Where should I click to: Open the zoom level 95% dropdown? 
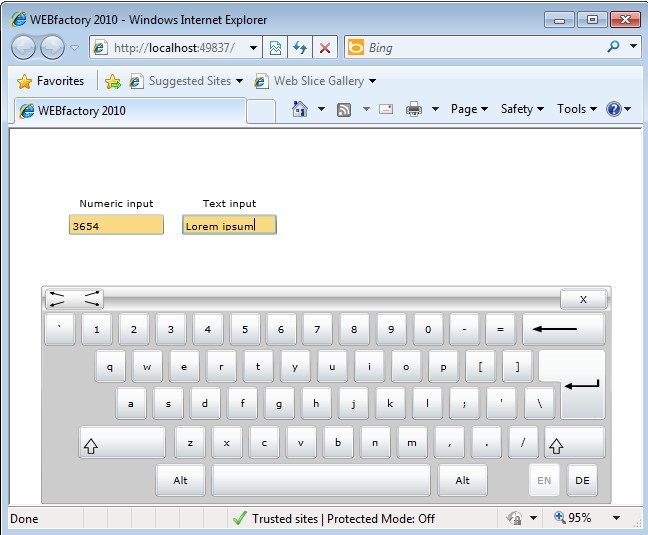tap(616, 518)
